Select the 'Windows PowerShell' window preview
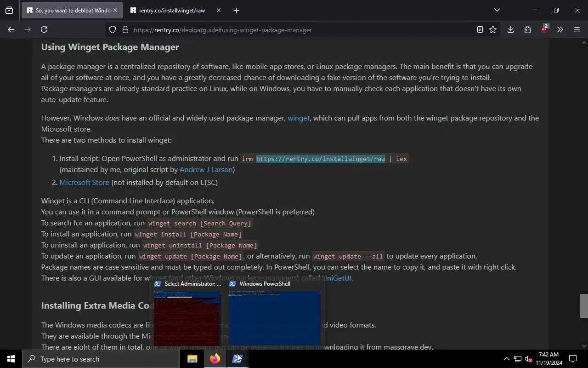The image size is (588, 368). click(x=274, y=314)
